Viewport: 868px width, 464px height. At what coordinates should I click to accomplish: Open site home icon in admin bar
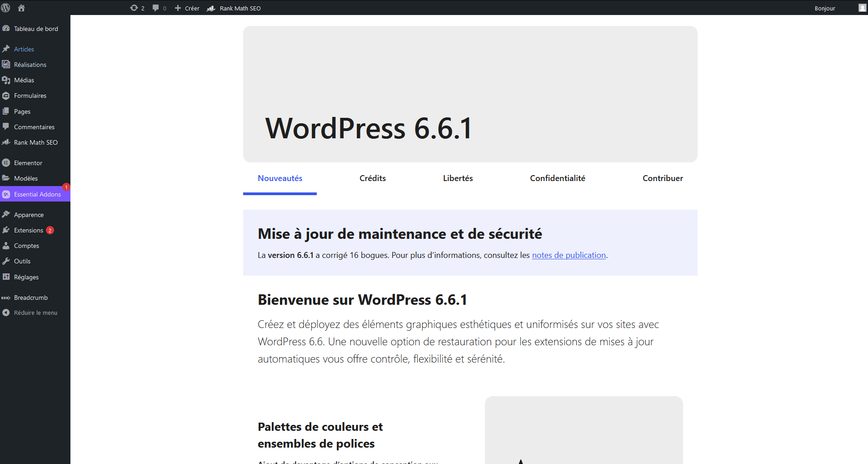(21, 8)
